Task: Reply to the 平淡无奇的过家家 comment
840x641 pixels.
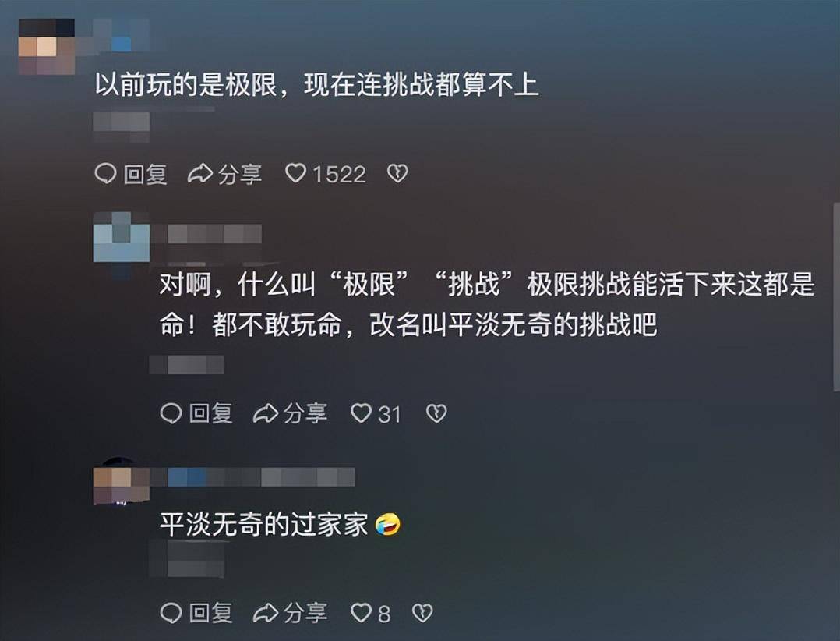Action: [196, 613]
